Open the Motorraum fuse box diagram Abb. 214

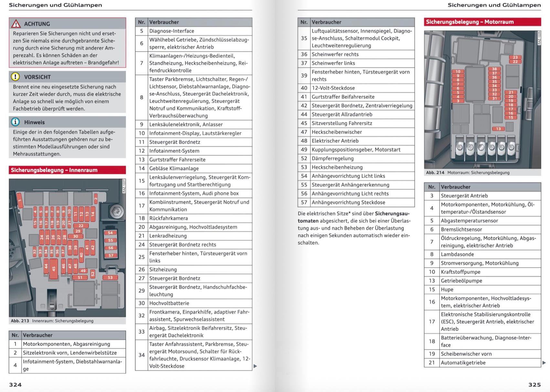[482, 99]
